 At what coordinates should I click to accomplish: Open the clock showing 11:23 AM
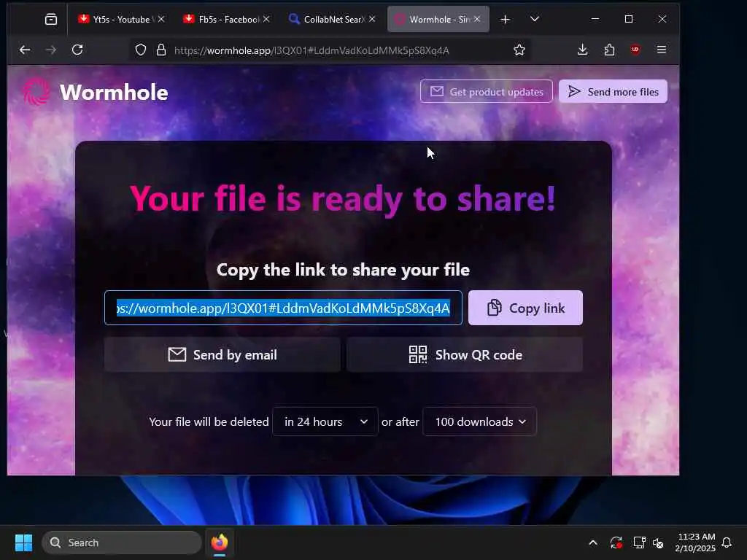pyautogui.click(x=695, y=542)
